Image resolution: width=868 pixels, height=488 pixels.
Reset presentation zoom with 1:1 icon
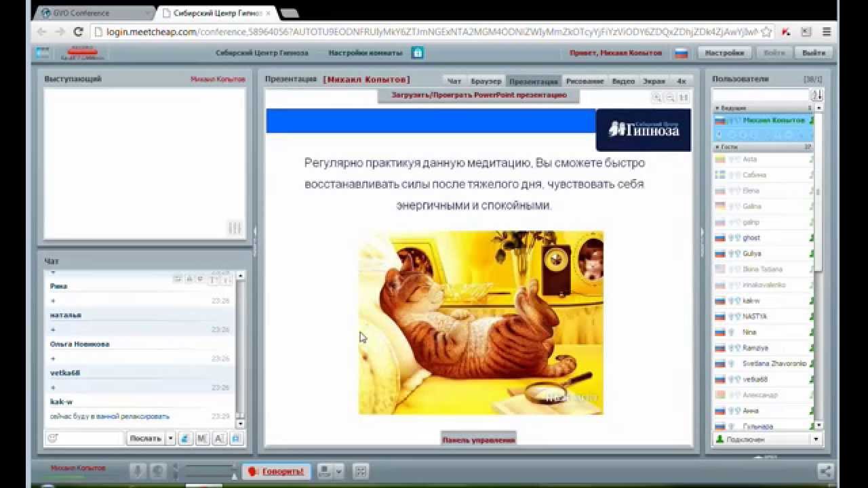tap(684, 98)
